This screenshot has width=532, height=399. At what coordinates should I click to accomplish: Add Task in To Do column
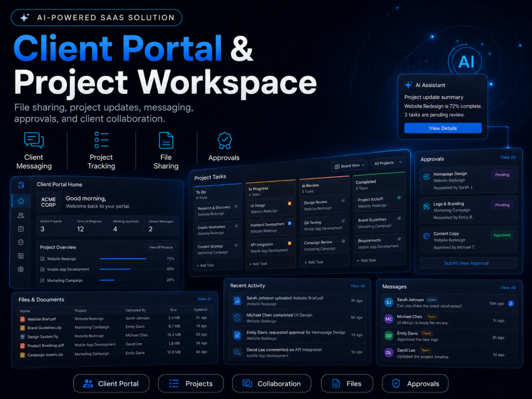pos(205,265)
